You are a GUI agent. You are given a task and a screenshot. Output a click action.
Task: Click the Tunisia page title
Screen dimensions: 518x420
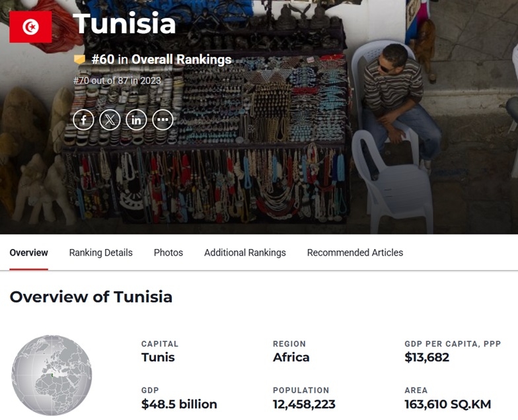pos(124,24)
